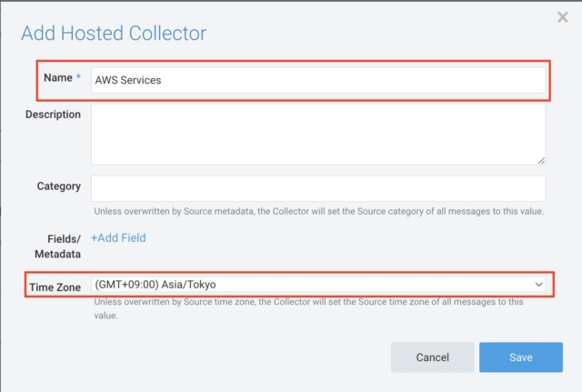Click the Add Hosted Collector heading
This screenshot has width=582, height=392.
[x=114, y=33]
